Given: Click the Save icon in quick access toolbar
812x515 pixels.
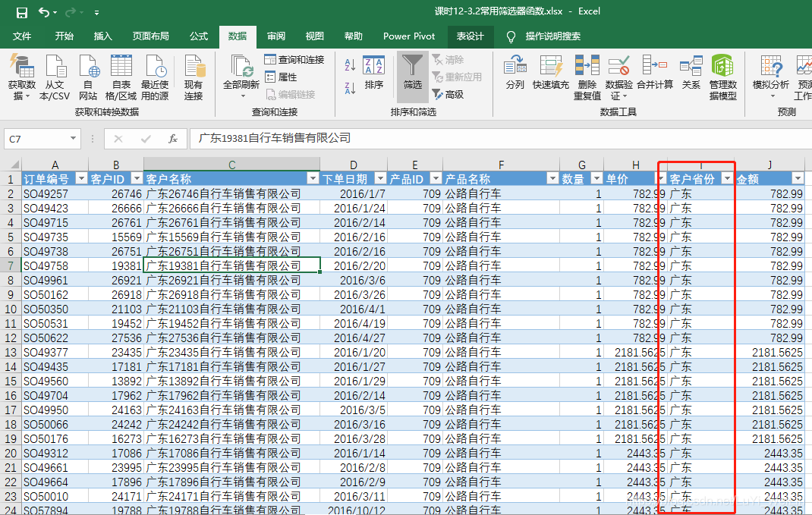Looking at the screenshot, I should pyautogui.click(x=21, y=12).
